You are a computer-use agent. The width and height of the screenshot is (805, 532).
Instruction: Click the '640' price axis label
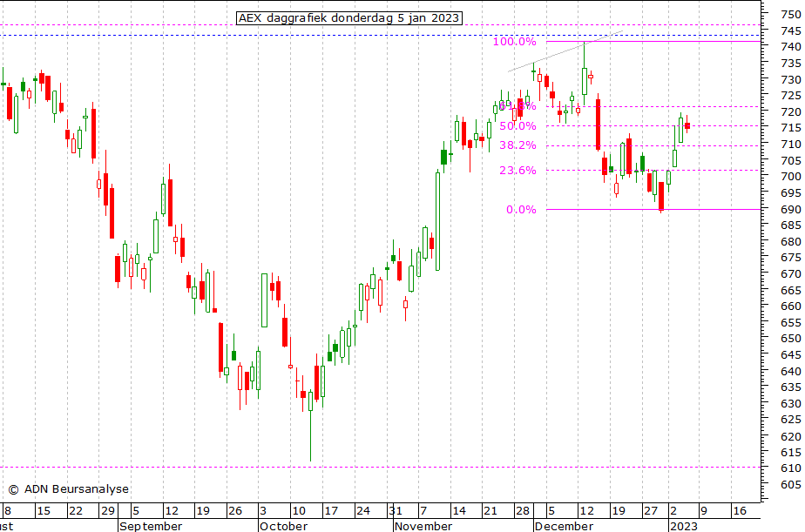click(x=791, y=372)
